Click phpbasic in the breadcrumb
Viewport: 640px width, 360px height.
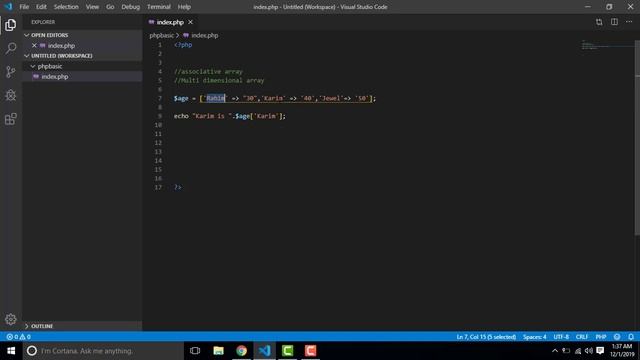point(162,36)
